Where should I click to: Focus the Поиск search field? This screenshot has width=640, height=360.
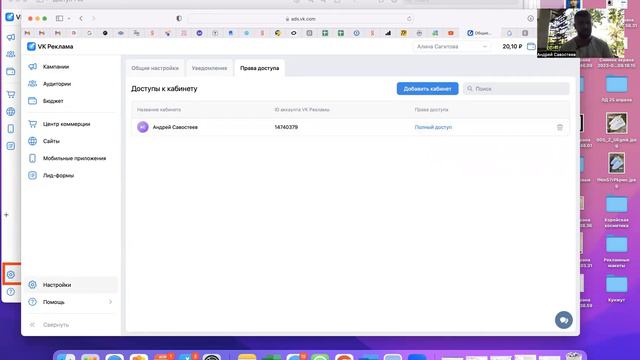516,89
